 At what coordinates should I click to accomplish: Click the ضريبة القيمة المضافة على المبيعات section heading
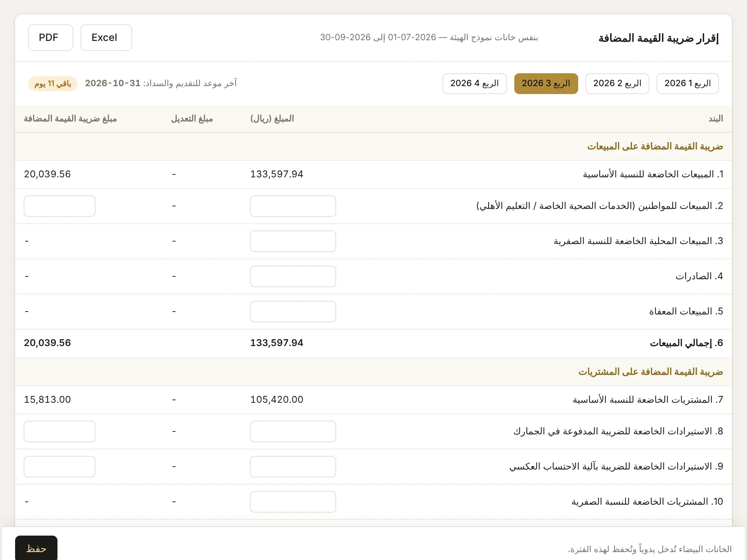(x=655, y=146)
